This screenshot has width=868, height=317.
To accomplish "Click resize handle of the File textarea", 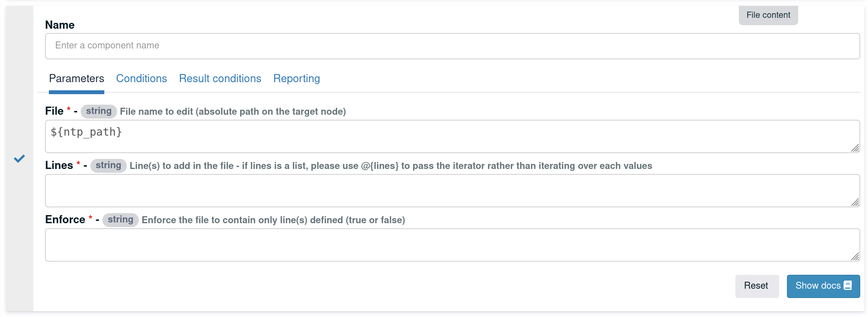I will pyautogui.click(x=855, y=148).
